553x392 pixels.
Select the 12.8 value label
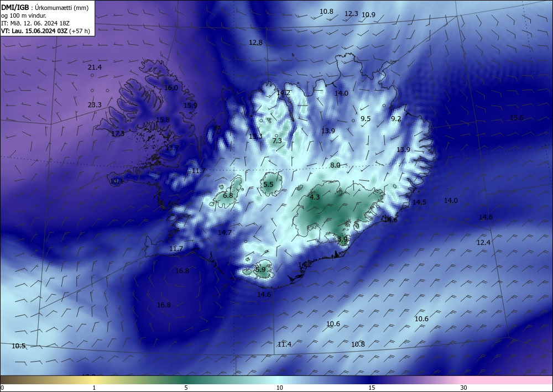pos(255,43)
